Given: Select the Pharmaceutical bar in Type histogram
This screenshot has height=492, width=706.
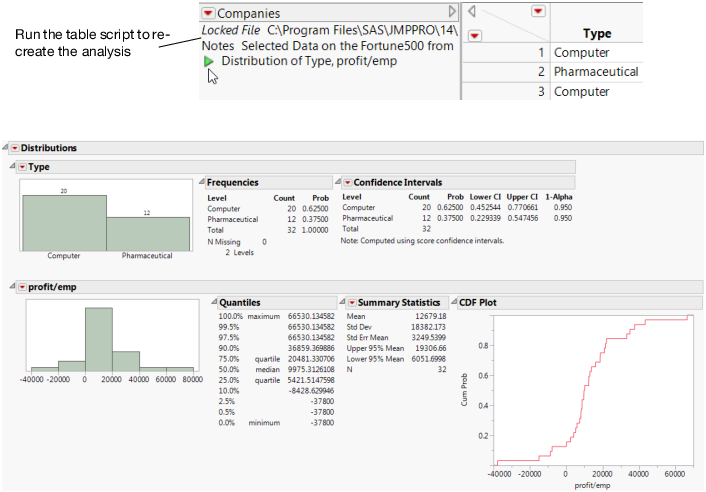Looking at the screenshot, I should coord(148,232).
